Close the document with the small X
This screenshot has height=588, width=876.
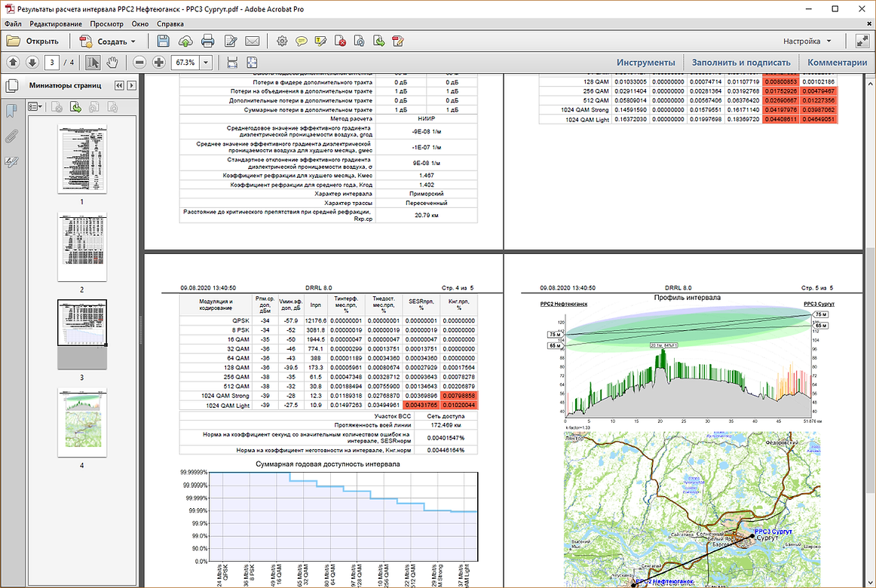(868, 24)
